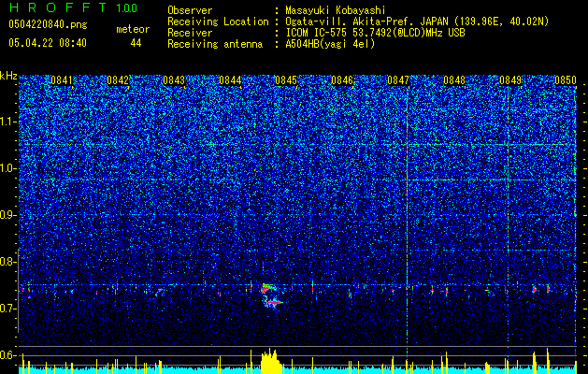
Task: Click the 0848 time marker
Action: [x=454, y=80]
